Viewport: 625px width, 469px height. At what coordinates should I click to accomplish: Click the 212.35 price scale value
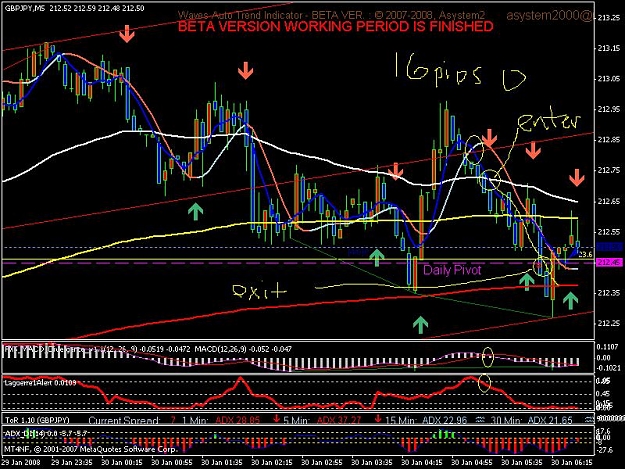[609, 293]
